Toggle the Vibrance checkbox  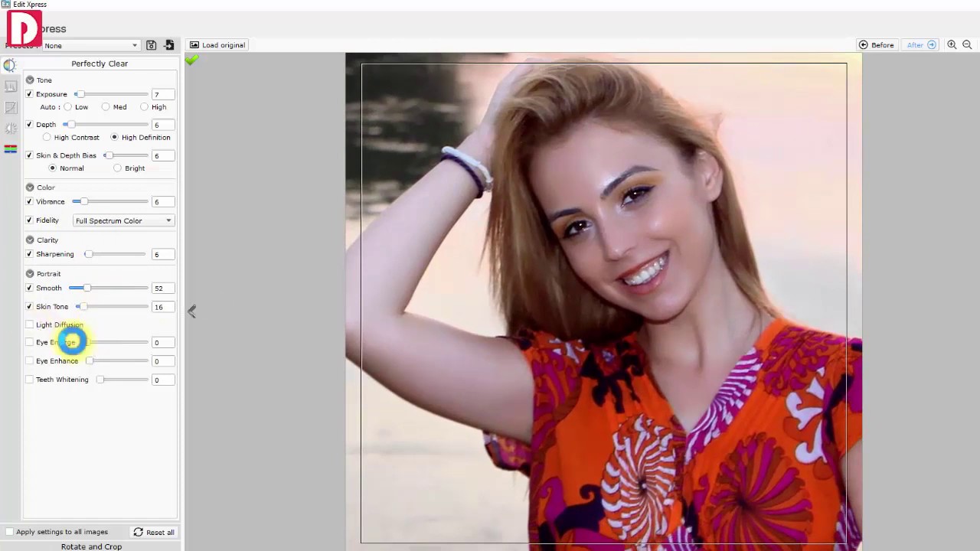point(29,202)
